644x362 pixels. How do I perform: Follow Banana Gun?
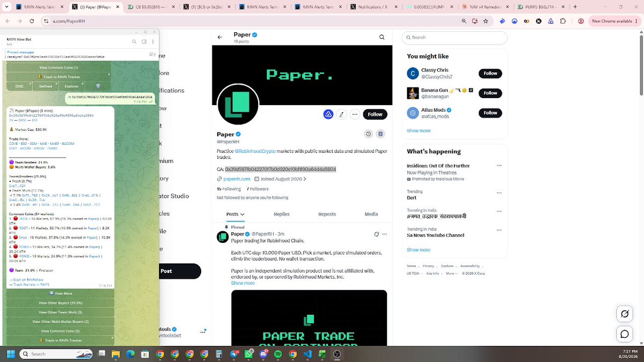click(x=491, y=93)
